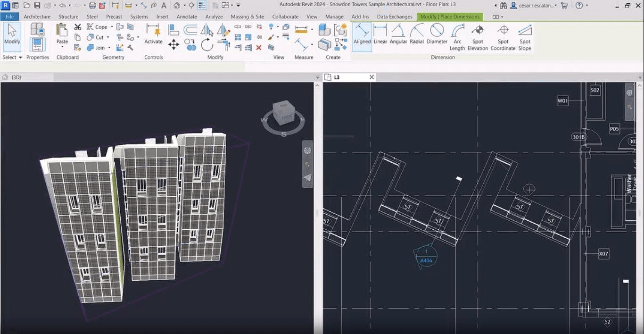Click the Mirror Draw Axis tool
Screen dimensions: 644x334
[223, 30]
